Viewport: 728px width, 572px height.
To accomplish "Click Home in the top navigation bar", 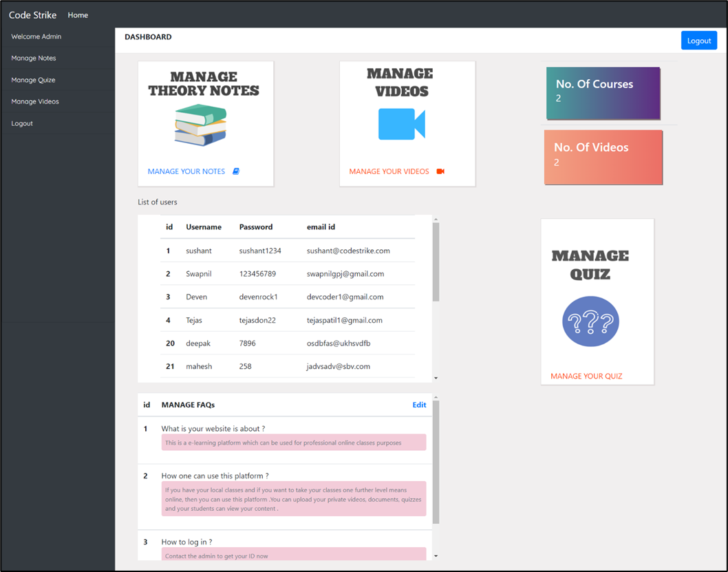I will pos(78,14).
